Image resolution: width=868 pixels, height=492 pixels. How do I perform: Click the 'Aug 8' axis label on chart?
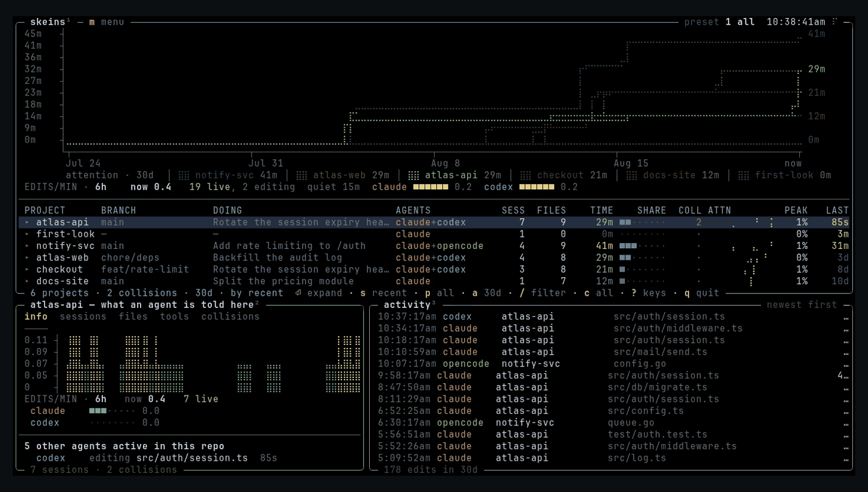[446, 163]
